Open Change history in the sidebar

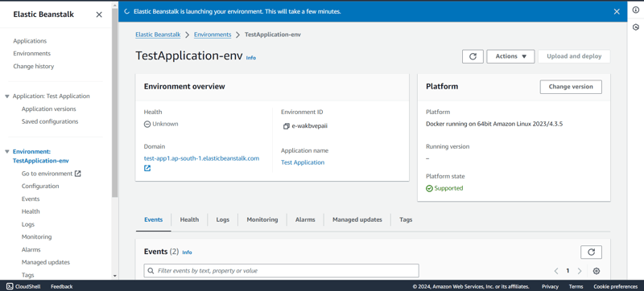[x=34, y=67]
